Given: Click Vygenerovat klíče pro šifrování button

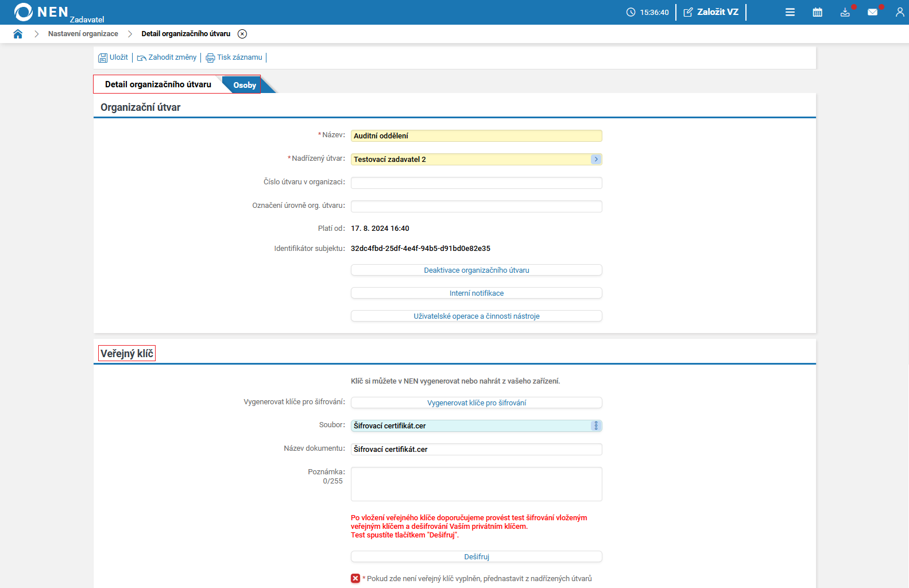Looking at the screenshot, I should (477, 403).
